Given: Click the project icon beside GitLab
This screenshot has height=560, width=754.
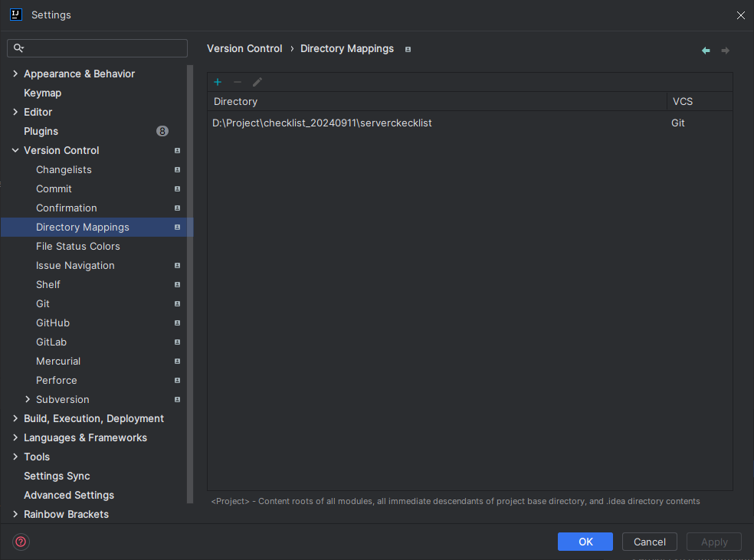Looking at the screenshot, I should click(178, 342).
